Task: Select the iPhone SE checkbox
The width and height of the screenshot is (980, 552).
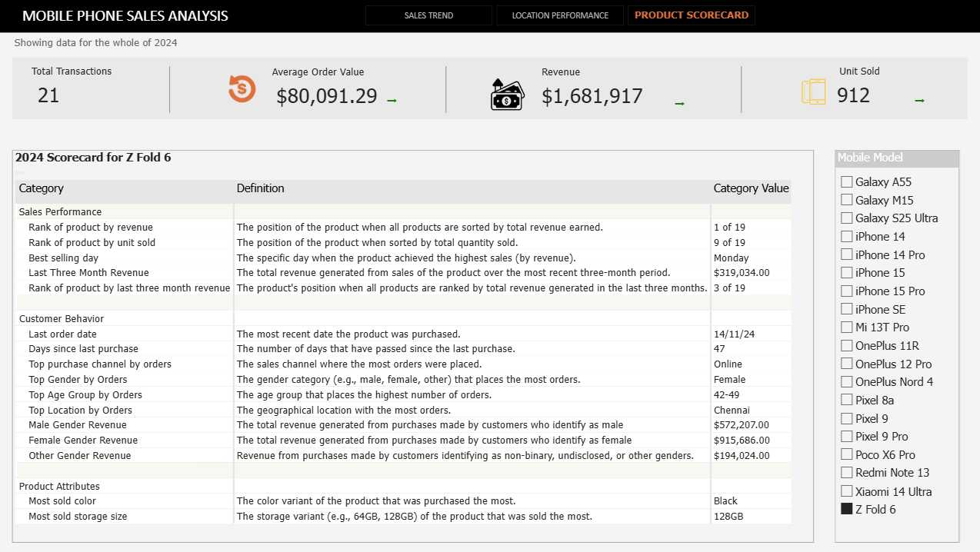Action: [847, 309]
